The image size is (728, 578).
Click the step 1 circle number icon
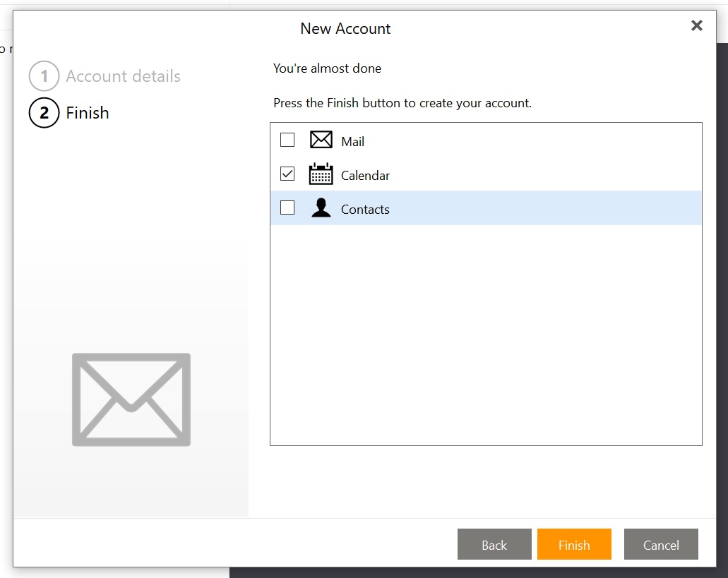coord(44,76)
